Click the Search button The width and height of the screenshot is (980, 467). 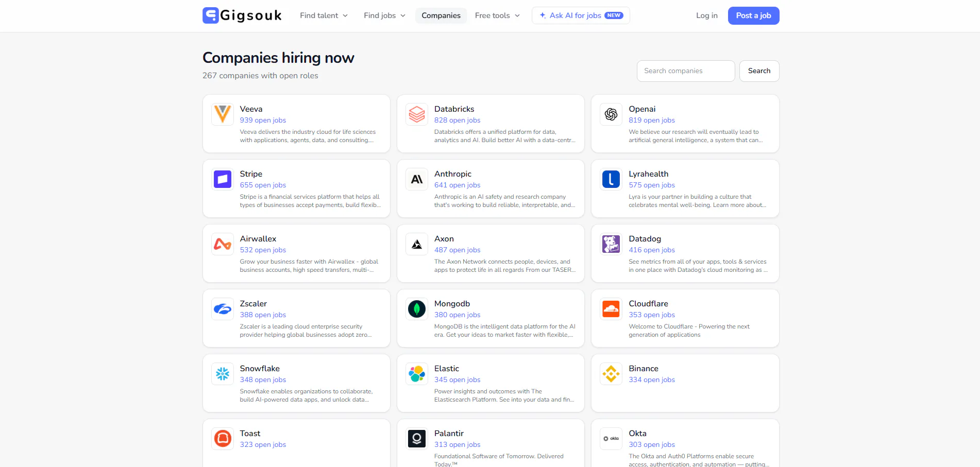click(759, 71)
